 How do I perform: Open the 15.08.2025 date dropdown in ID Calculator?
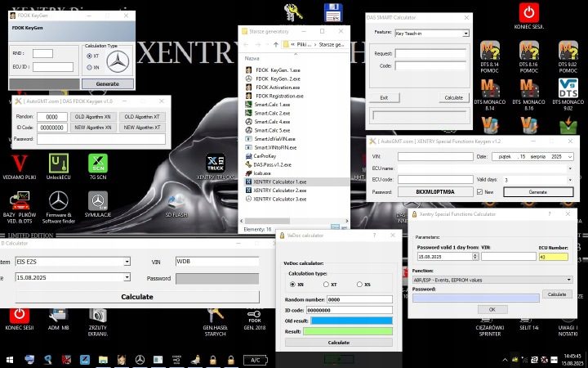pos(127,277)
